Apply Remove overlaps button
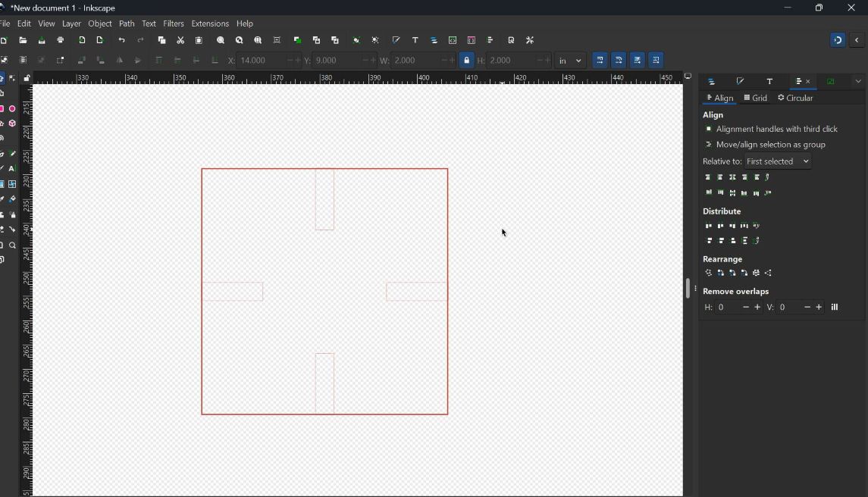The width and height of the screenshot is (868, 497). (x=835, y=307)
